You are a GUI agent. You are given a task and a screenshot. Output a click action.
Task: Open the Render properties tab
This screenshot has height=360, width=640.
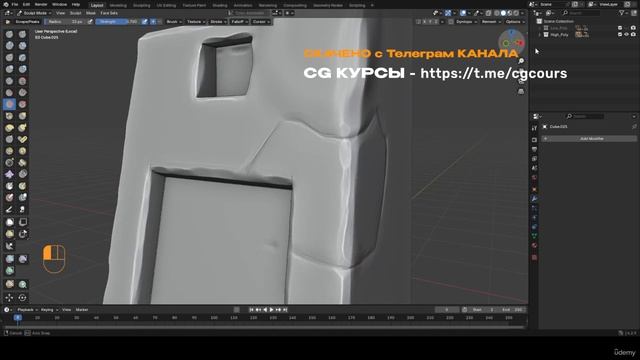(534, 140)
